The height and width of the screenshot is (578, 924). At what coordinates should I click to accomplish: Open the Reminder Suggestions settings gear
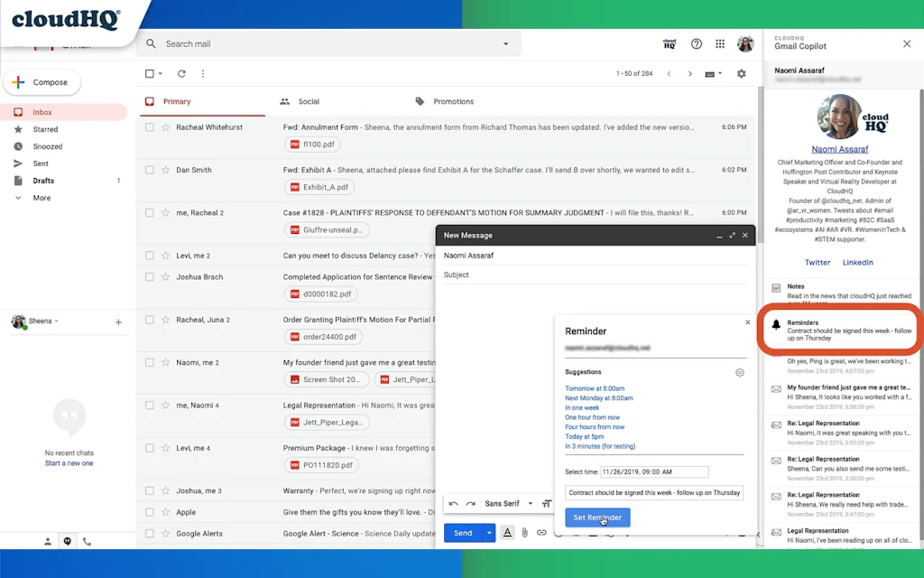(x=740, y=372)
